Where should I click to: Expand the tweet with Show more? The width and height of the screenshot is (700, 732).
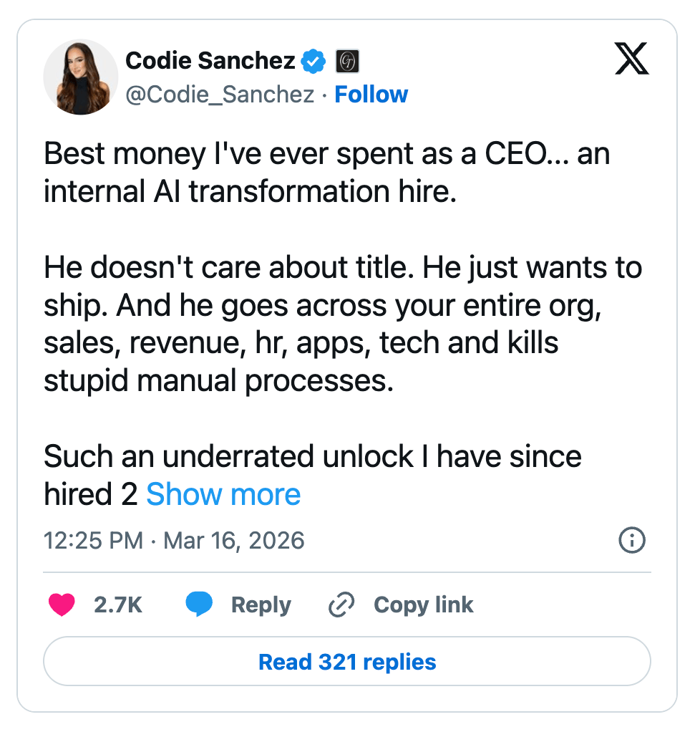pos(223,494)
